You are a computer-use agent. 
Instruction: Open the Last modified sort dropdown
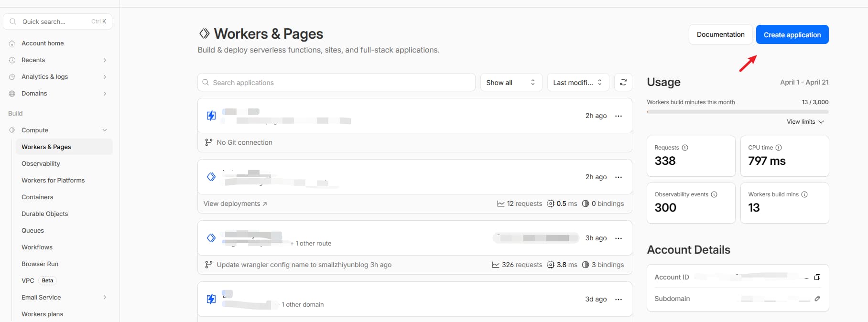577,83
